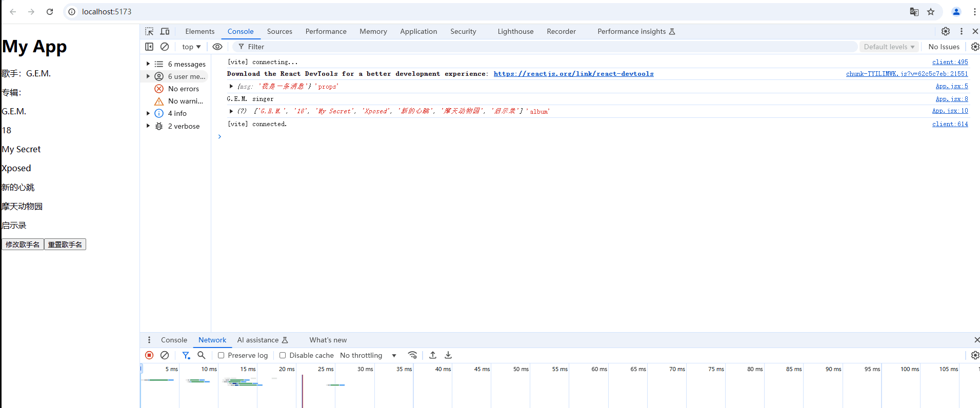
Task: Click the 修改歌手名 button
Action: click(23, 244)
